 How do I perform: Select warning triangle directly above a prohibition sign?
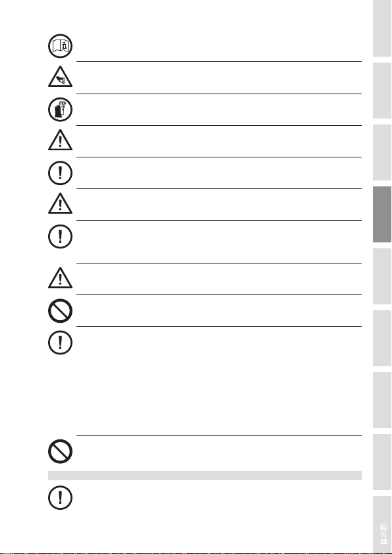(x=60, y=278)
